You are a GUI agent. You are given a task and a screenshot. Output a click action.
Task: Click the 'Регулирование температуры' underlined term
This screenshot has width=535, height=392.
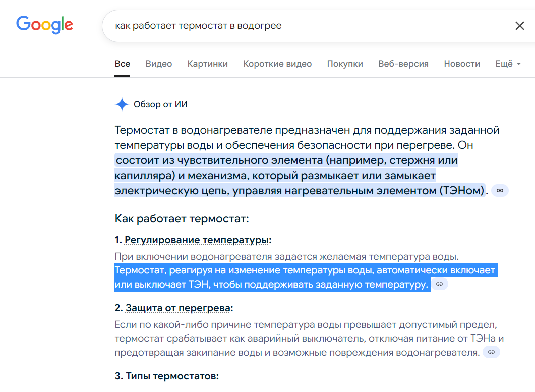(197, 240)
